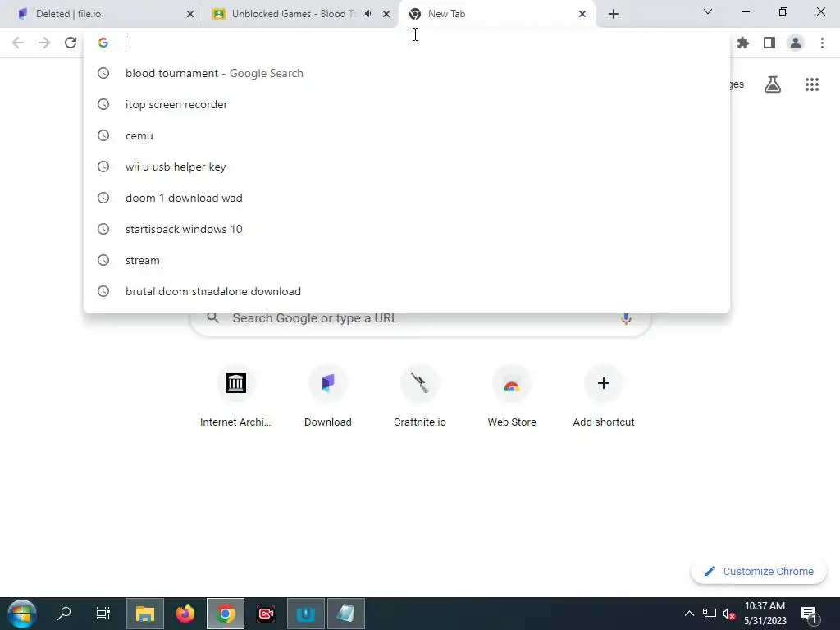840x630 pixels.
Task: Mute the Unblocked Games tab audio icon
Action: click(x=368, y=14)
